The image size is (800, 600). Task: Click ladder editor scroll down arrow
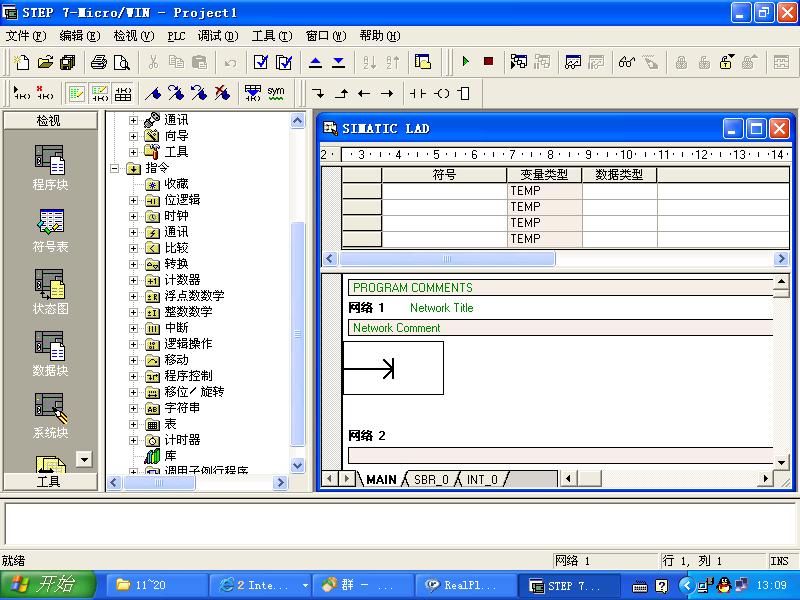tap(781, 463)
